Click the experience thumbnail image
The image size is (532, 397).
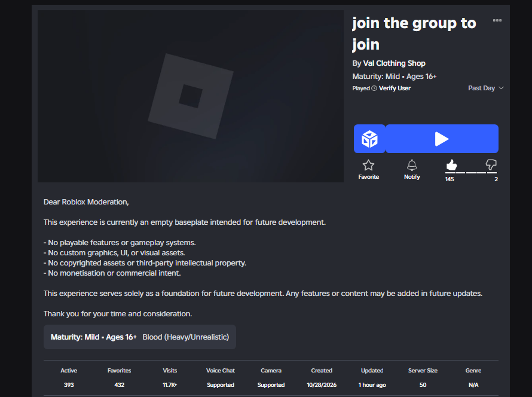191,96
